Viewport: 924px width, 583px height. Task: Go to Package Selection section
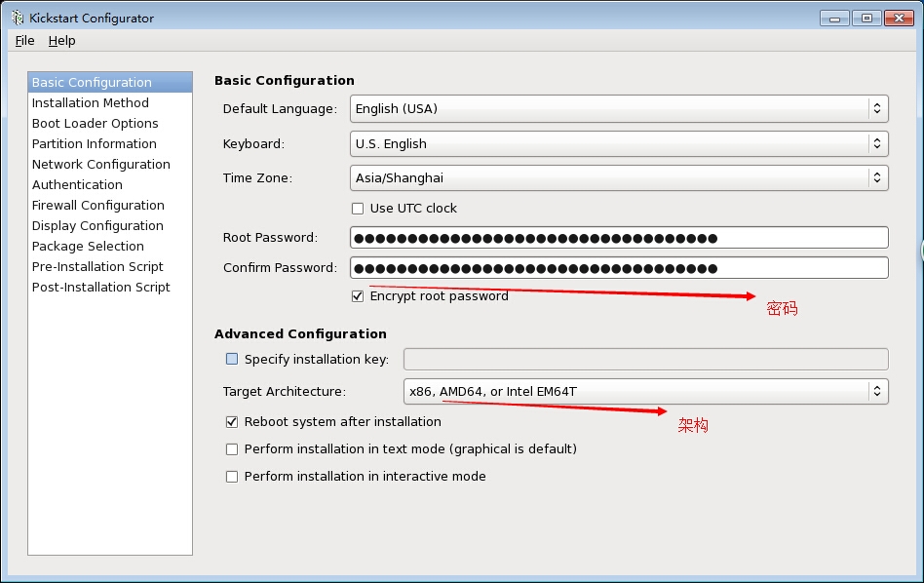point(110,247)
